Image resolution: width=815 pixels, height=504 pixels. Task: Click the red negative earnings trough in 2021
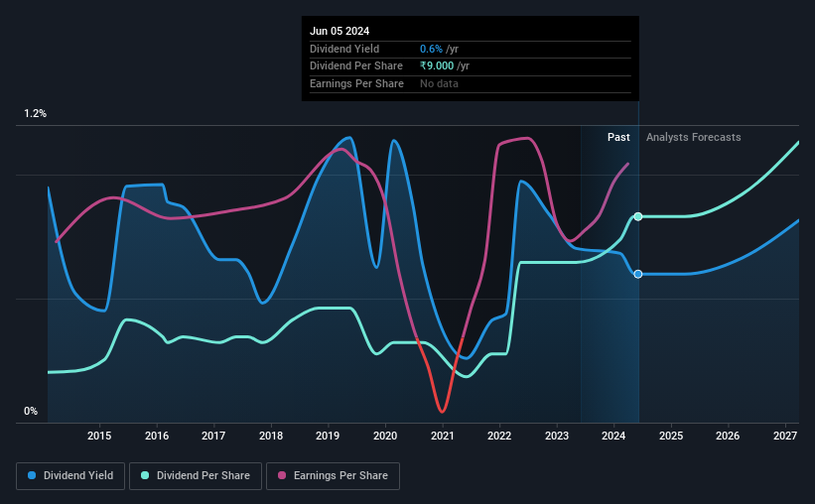[x=442, y=411]
